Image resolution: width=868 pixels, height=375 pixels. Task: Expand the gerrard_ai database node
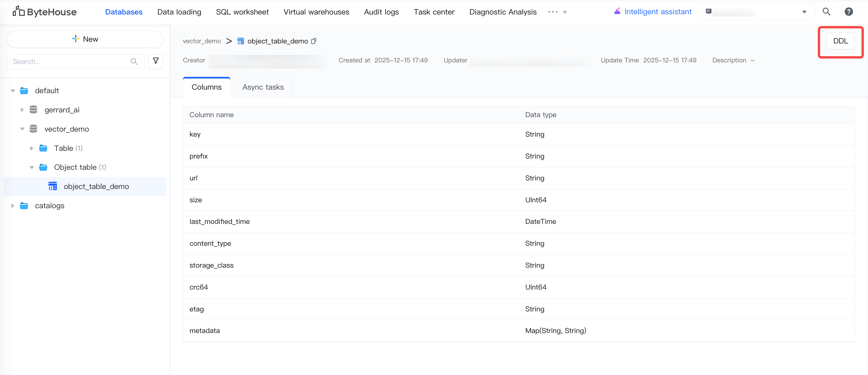(22, 110)
